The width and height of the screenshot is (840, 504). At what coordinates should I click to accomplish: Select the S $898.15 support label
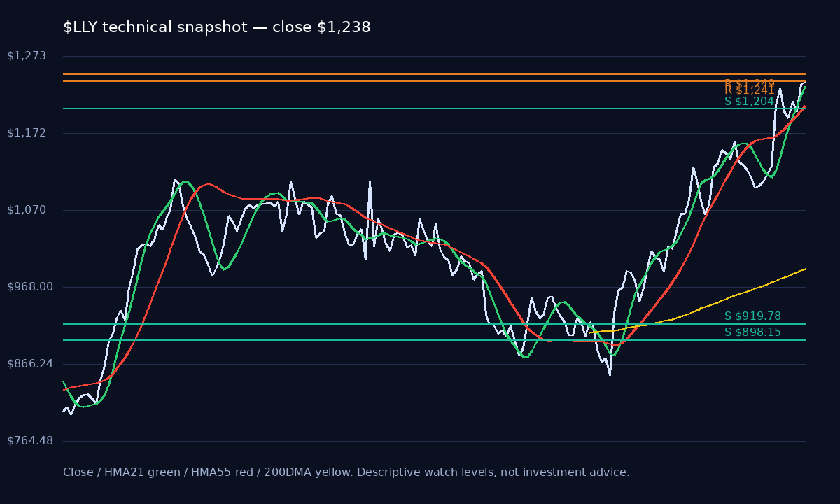[x=752, y=332]
